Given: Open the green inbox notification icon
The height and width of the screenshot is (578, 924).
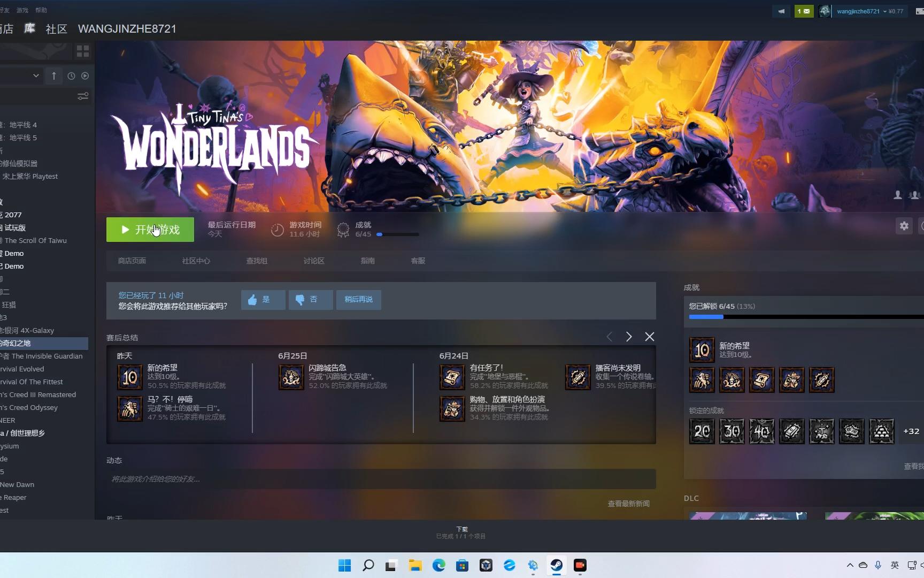Looking at the screenshot, I should (804, 11).
